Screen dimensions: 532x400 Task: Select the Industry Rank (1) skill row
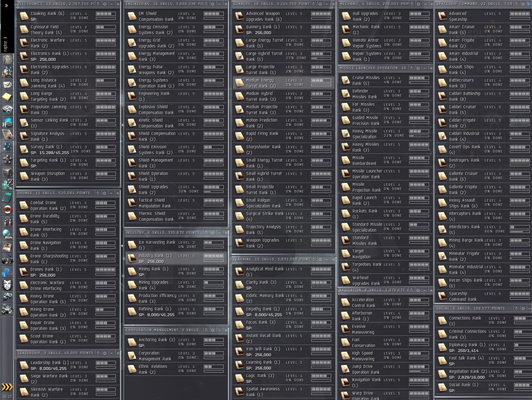176,258
